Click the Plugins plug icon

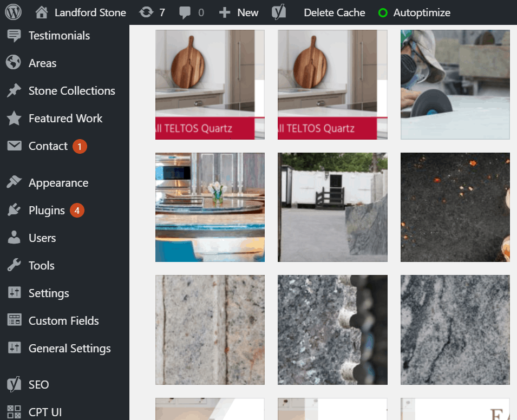14,211
